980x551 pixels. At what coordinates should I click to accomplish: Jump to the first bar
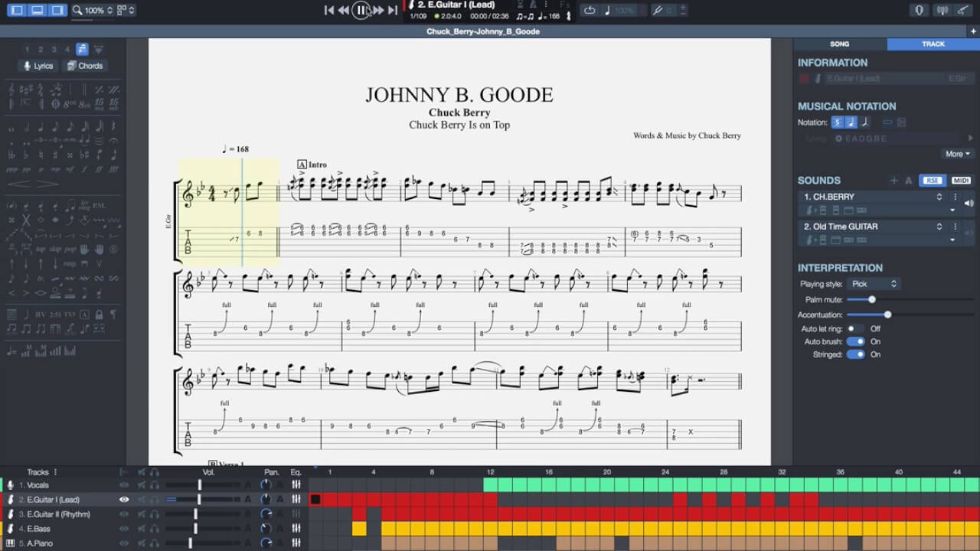[329, 10]
